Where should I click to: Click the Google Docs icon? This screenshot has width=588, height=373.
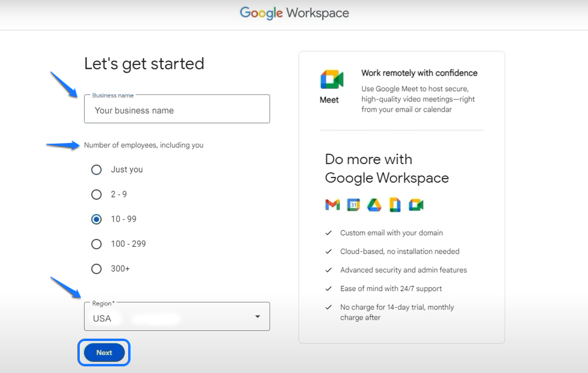pos(395,205)
